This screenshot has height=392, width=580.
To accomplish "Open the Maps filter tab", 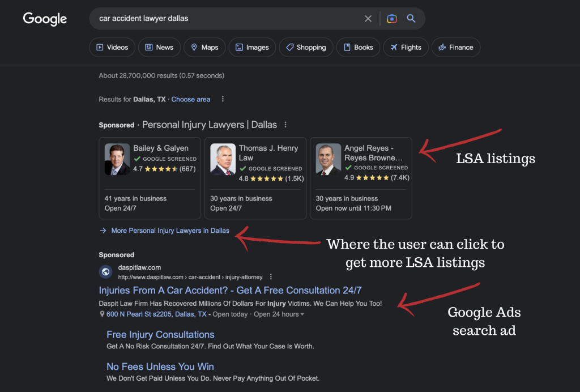I will 204,48.
